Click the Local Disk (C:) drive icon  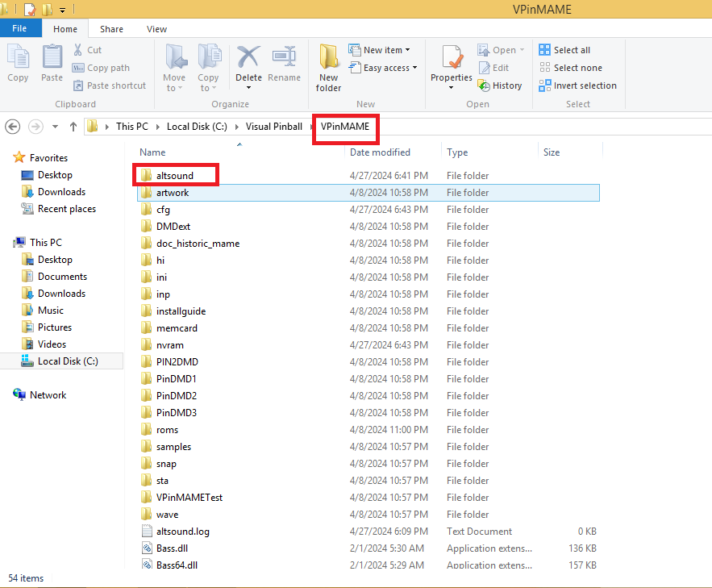pyautogui.click(x=27, y=361)
